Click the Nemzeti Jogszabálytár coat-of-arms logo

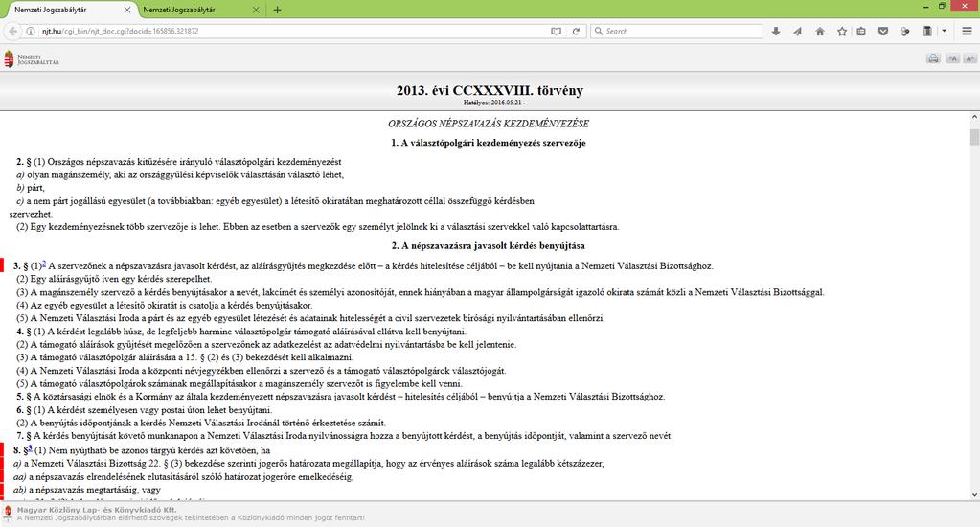9,59
